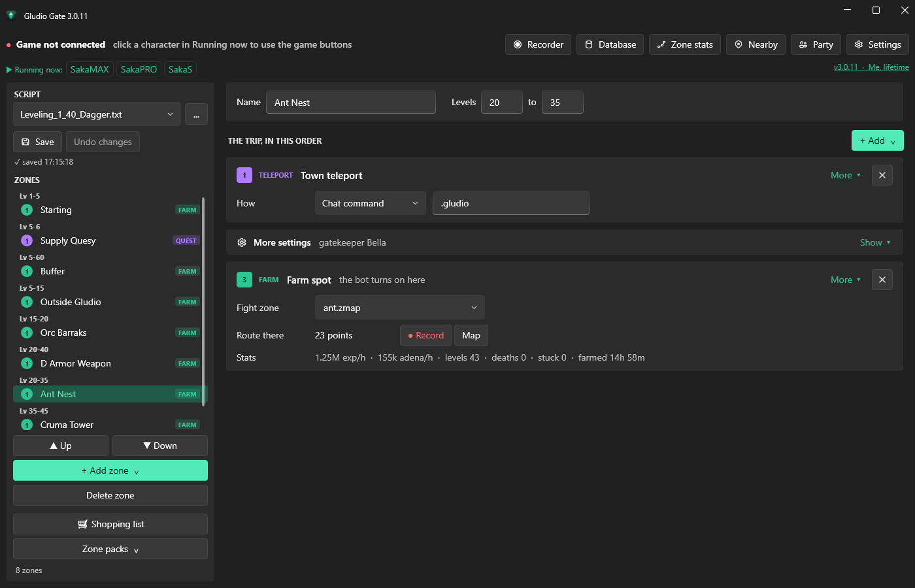Remove the Farm spot step with X
Screen dimensions: 915x588
882,280
